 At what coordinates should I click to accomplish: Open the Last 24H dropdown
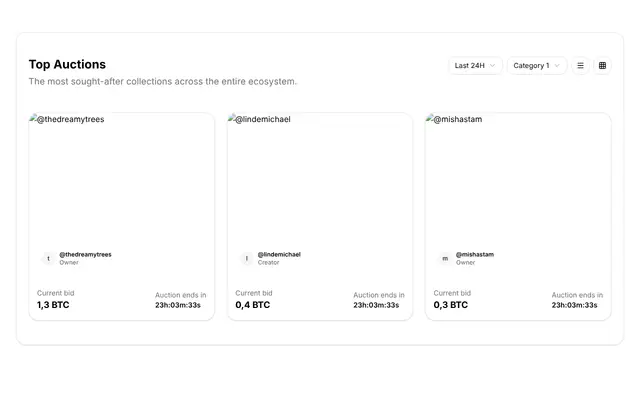[x=475, y=65]
